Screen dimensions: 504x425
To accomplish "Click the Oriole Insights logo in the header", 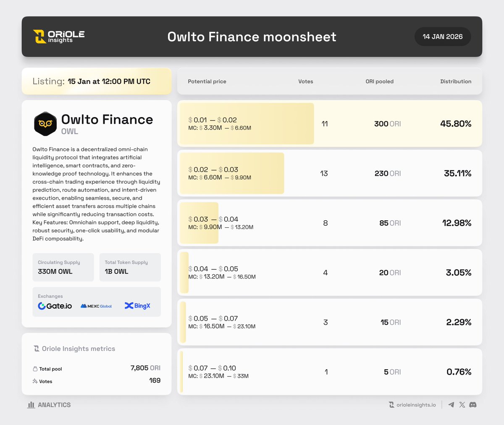I will point(59,37).
